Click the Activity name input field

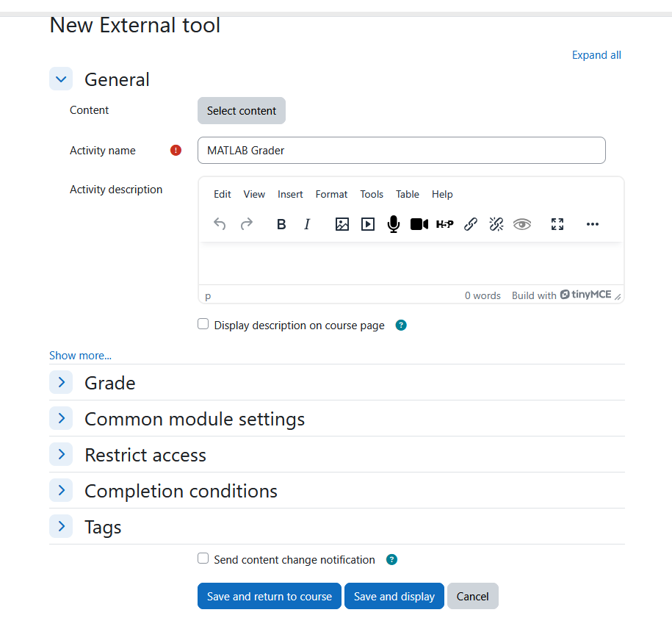click(402, 150)
